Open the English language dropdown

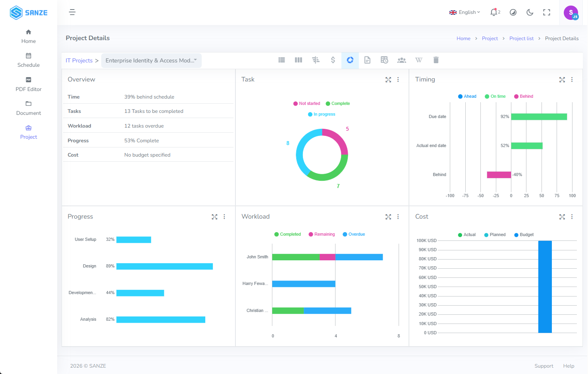coord(465,12)
